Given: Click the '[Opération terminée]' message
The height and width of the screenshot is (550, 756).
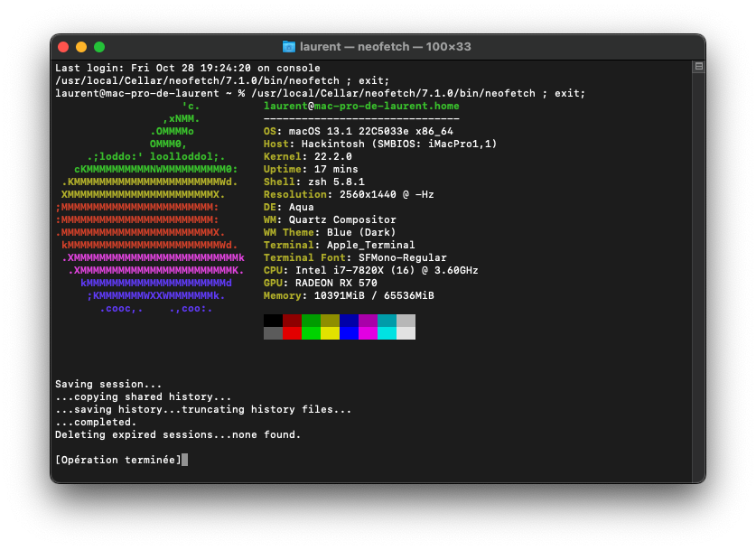Looking at the screenshot, I should (118, 460).
